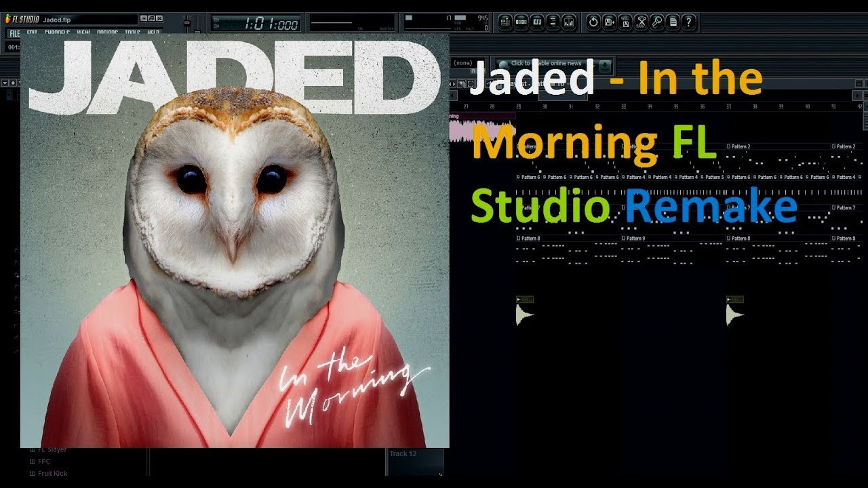Select FL Slayer in the browser list

point(52,450)
